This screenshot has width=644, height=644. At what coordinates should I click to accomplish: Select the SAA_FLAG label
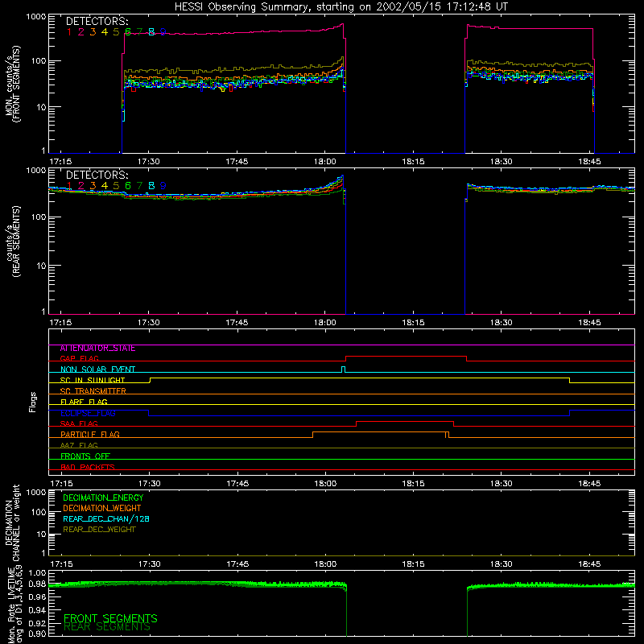(79, 424)
